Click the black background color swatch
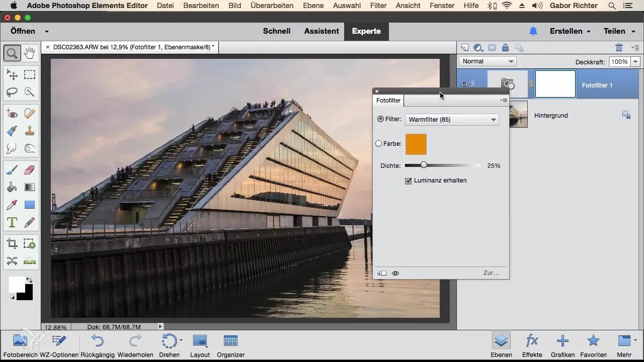The height and width of the screenshot is (362, 644). pyautogui.click(x=28, y=295)
